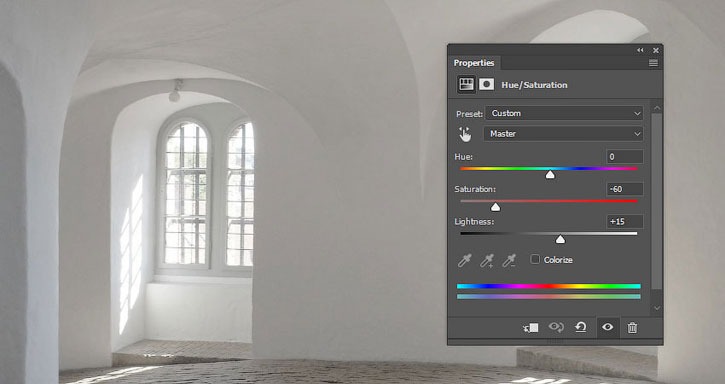Click the panel scroll down arrow
Viewport: 725px width, 384px height.
pyautogui.click(x=657, y=308)
